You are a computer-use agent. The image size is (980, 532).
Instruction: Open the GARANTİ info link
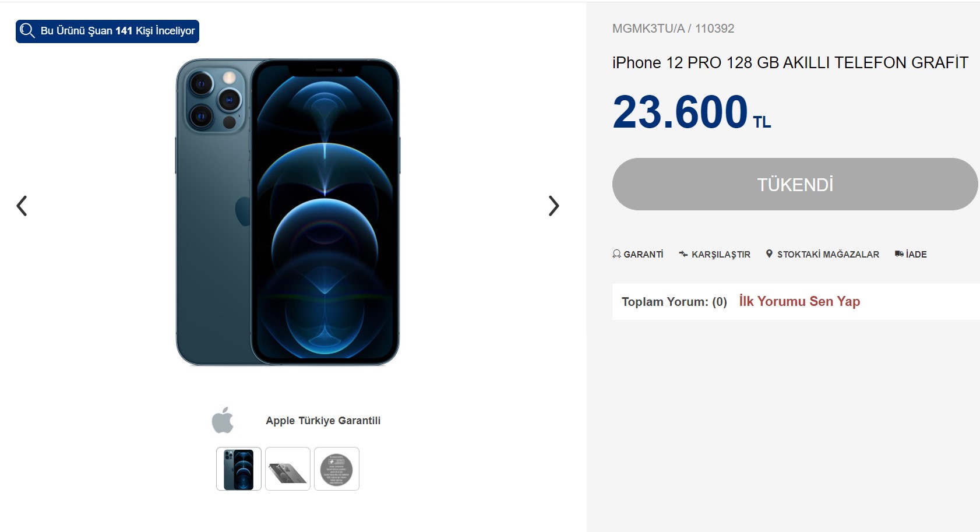coord(643,255)
